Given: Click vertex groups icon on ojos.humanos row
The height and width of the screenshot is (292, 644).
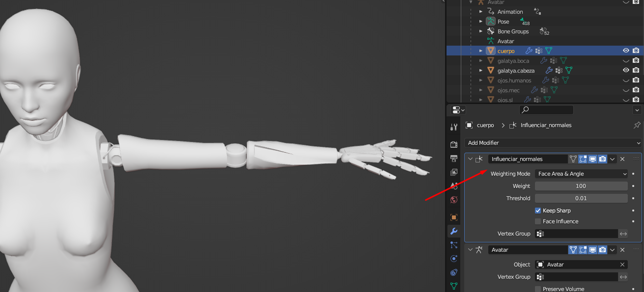Looking at the screenshot, I should [556, 80].
